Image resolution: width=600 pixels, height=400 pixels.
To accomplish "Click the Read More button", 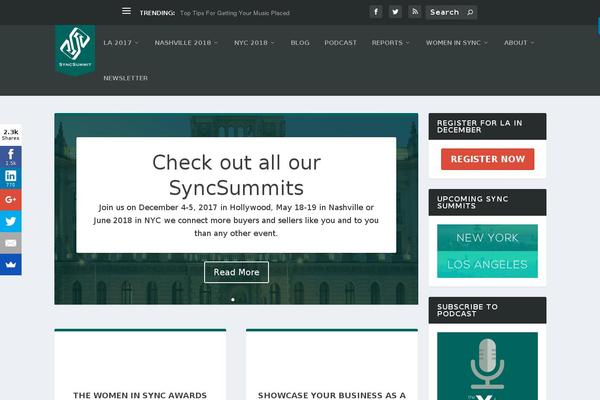I will (x=236, y=272).
